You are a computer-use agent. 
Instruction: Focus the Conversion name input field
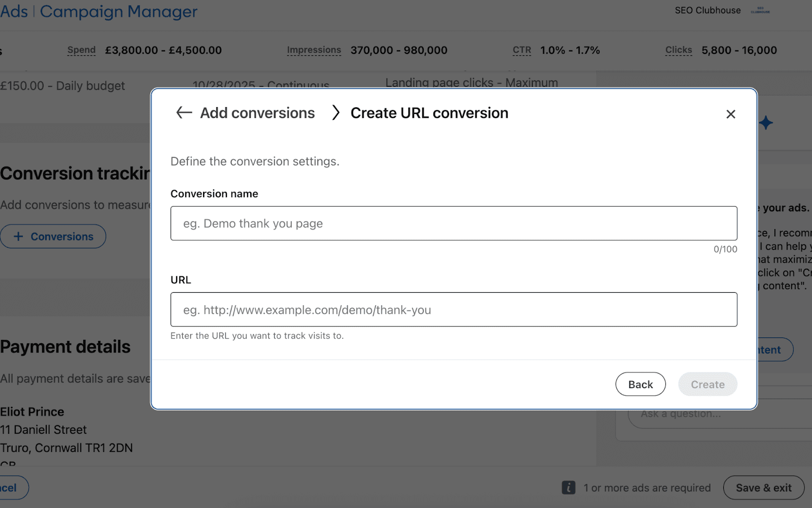[x=454, y=224]
